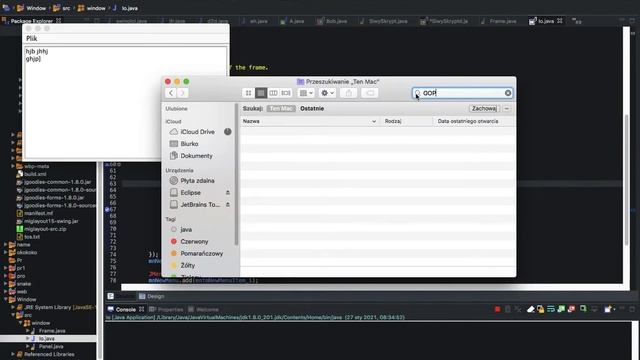Select list view in Finder toolbar

tap(261, 93)
